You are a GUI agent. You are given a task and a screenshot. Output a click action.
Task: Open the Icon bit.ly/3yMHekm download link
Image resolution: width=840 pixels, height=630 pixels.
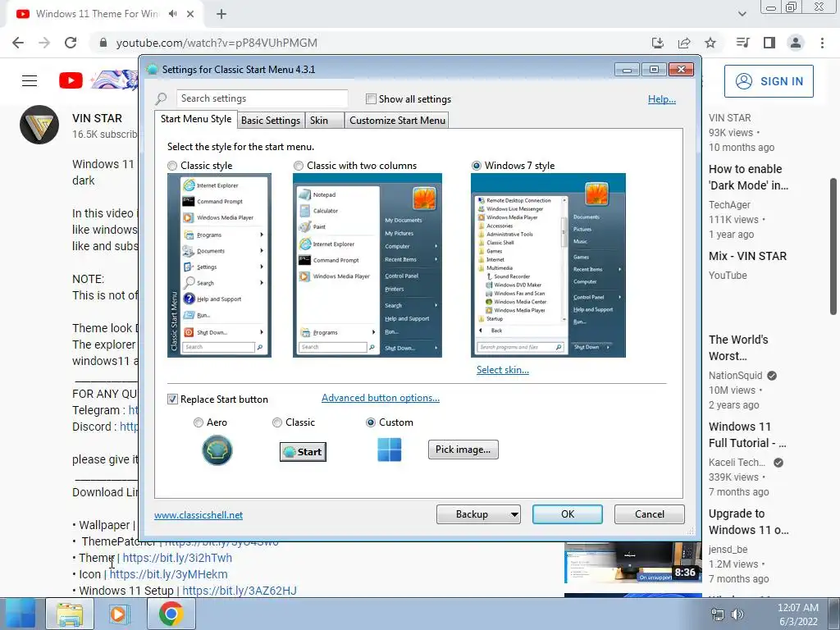click(168, 574)
